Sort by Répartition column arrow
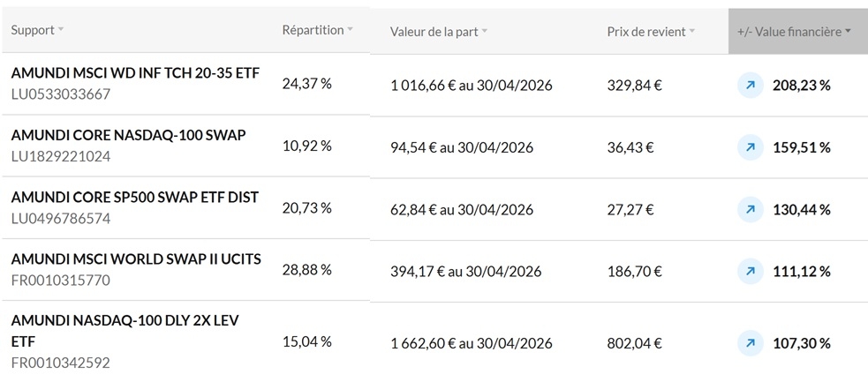868x382 pixels. click(x=350, y=30)
